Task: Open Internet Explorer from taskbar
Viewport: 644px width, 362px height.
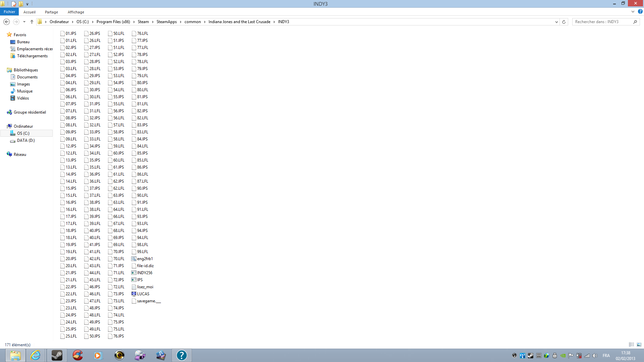Action: [x=36, y=355]
